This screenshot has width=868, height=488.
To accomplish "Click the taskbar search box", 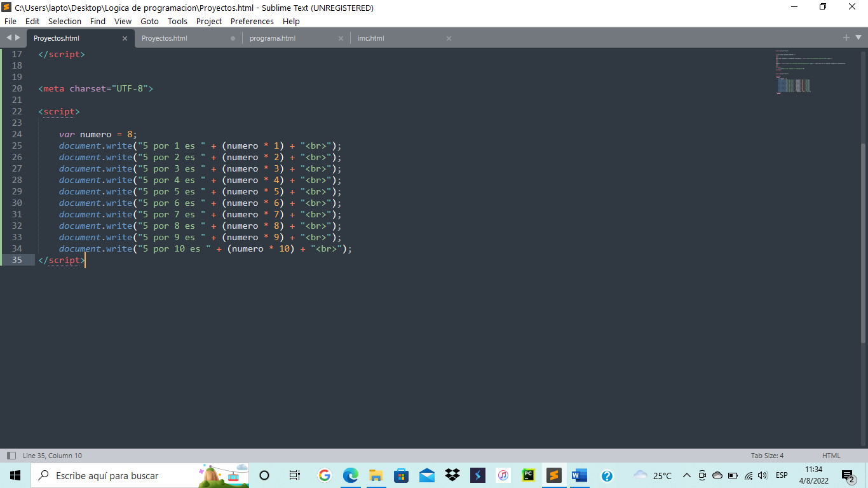I will pyautogui.click(x=140, y=475).
